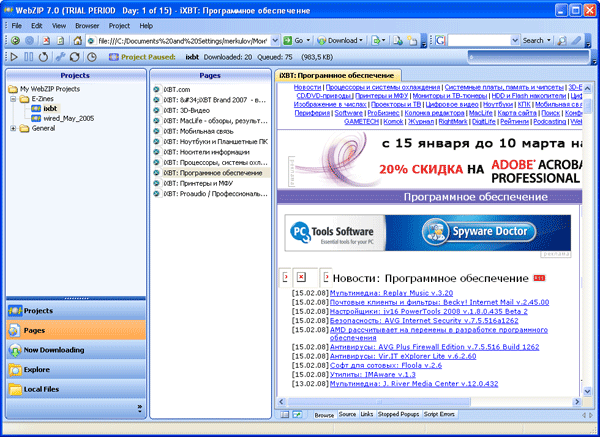The width and height of the screenshot is (600, 437).
Task: Click the browser view icon beside layout icon
Action: (297, 414)
